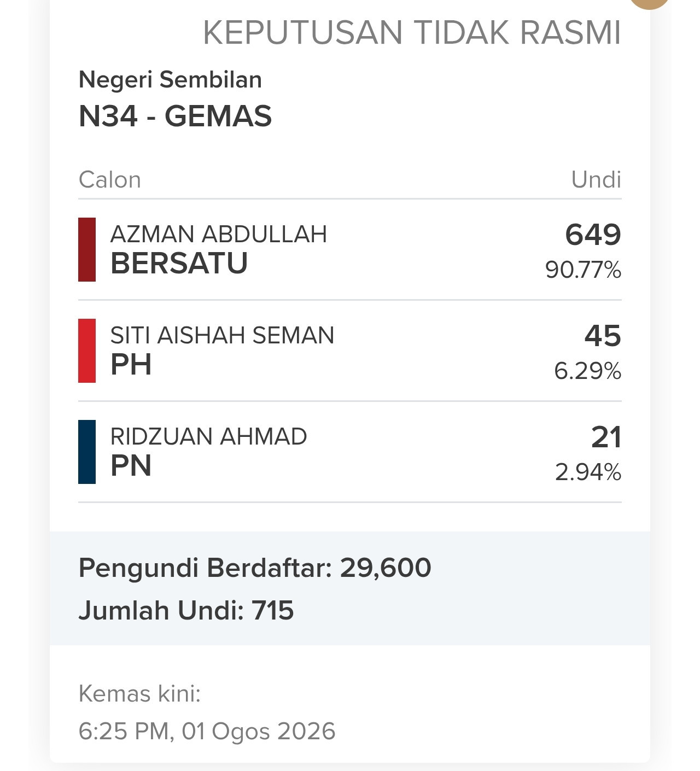Screen dimensions: 700x771
Task: Click the PH red color bar
Action: coord(87,351)
